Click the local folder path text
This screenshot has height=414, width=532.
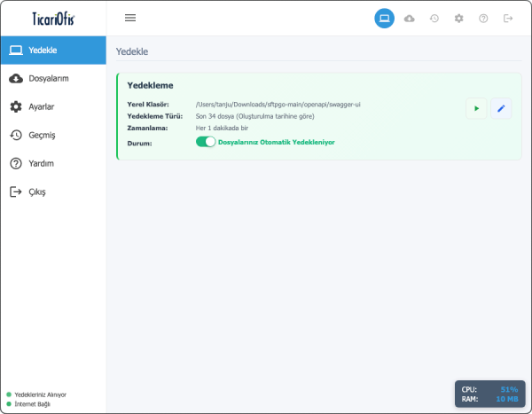coord(278,105)
